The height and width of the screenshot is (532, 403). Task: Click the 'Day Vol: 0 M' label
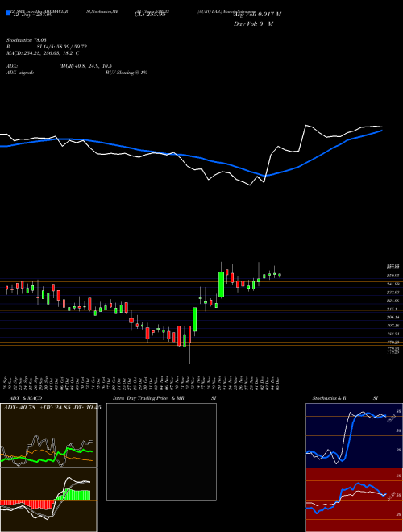pos(253,23)
